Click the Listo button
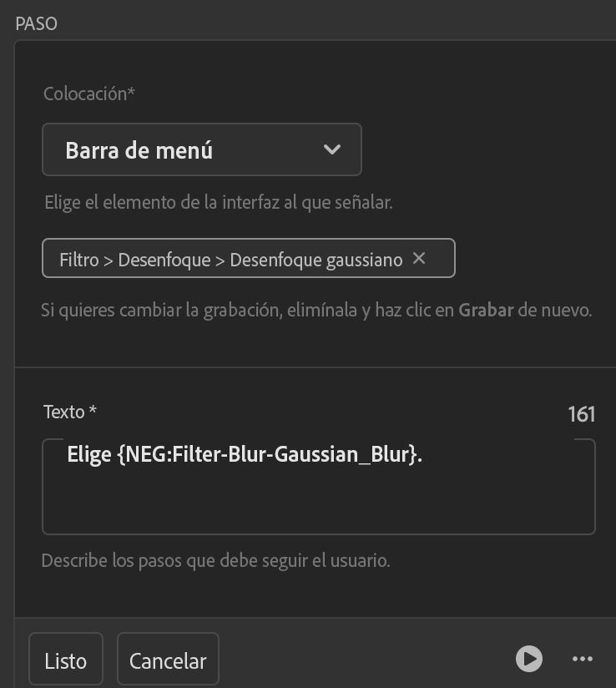Viewport: 616px width, 688px height. coord(66,661)
